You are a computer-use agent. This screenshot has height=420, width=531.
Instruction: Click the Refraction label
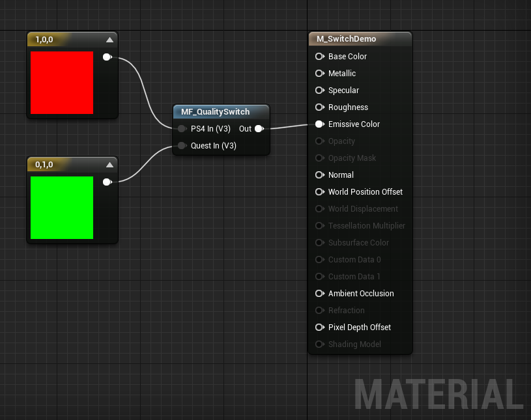pos(347,311)
